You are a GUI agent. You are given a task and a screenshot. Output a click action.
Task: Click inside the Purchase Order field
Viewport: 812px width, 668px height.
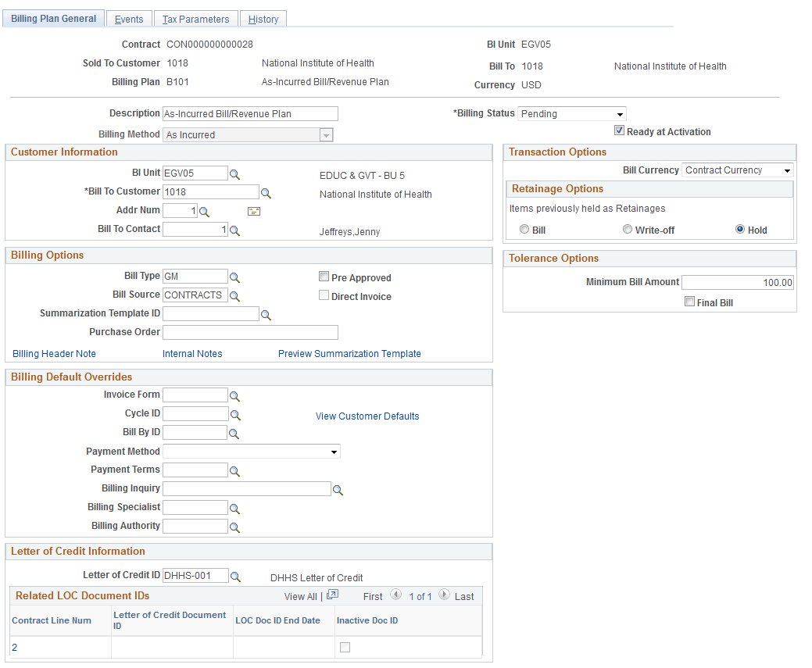pos(250,332)
